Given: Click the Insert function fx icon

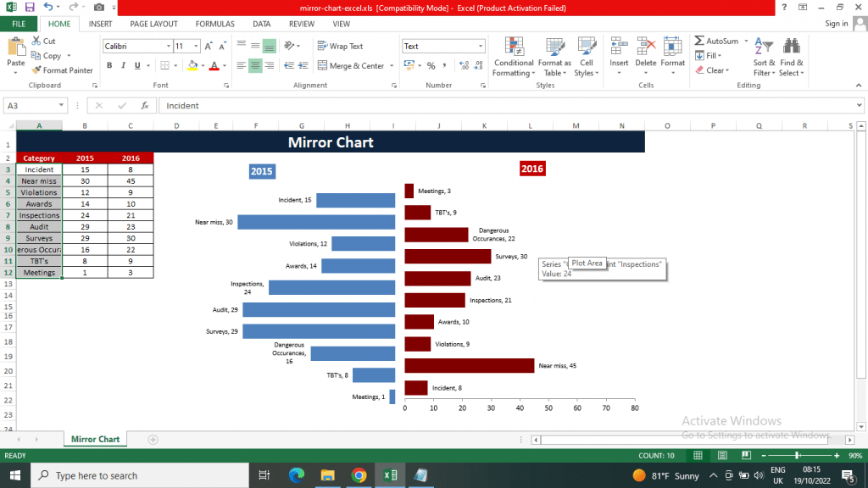Looking at the screenshot, I should (x=144, y=105).
